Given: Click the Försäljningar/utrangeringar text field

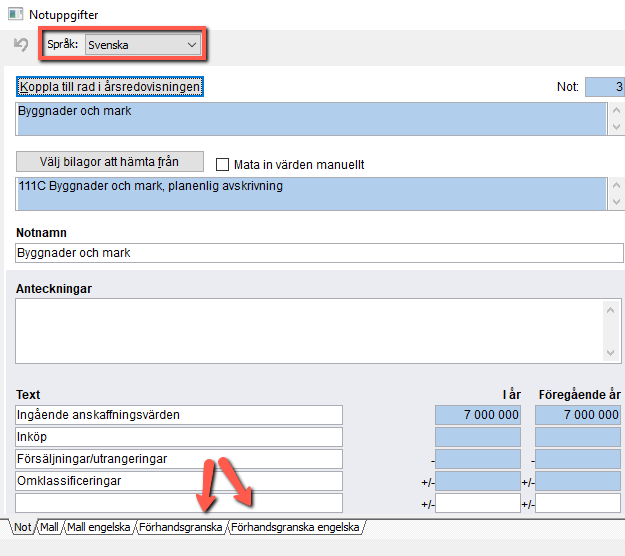Looking at the screenshot, I should tap(179, 459).
